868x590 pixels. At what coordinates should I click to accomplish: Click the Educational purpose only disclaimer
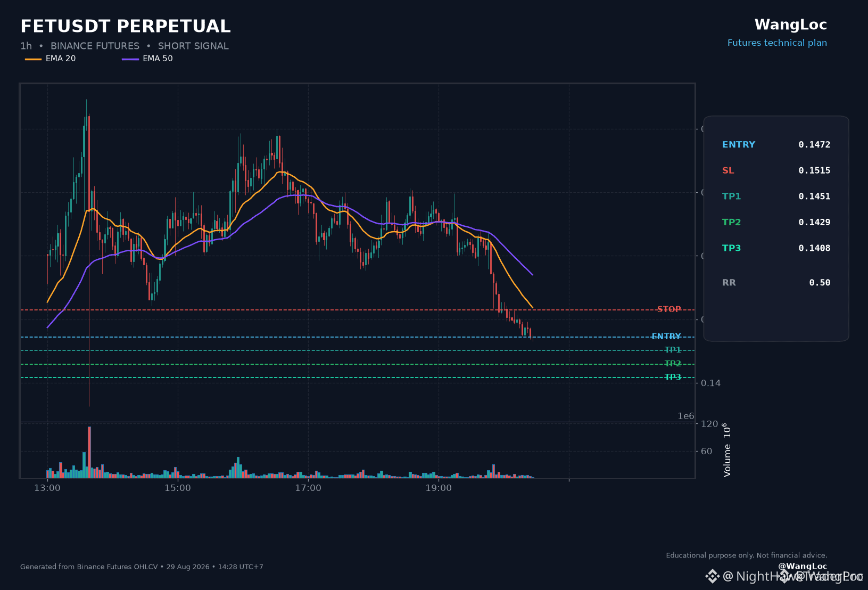747,555
